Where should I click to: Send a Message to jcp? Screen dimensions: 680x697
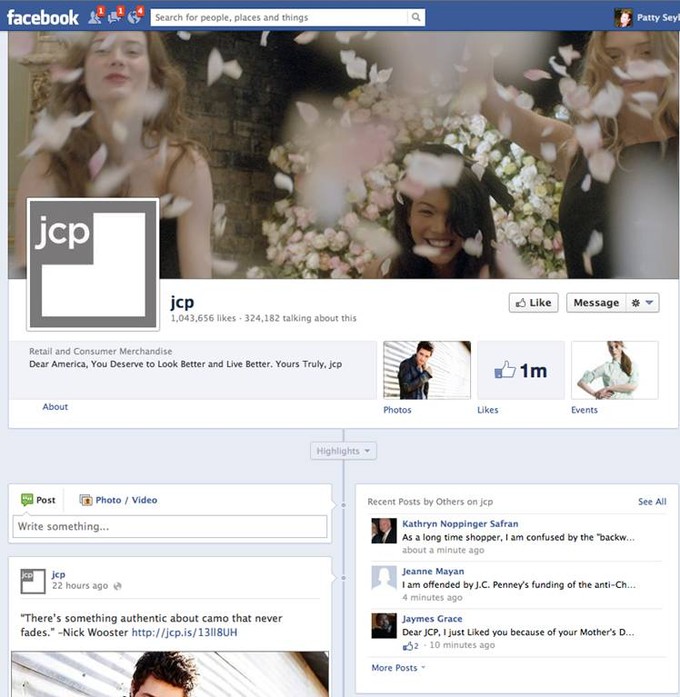tap(596, 303)
